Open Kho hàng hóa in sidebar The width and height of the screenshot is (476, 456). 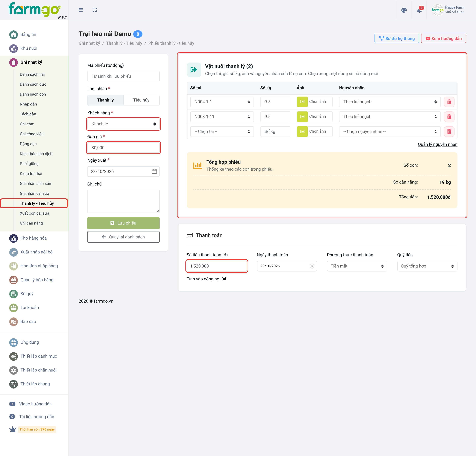tap(34, 238)
